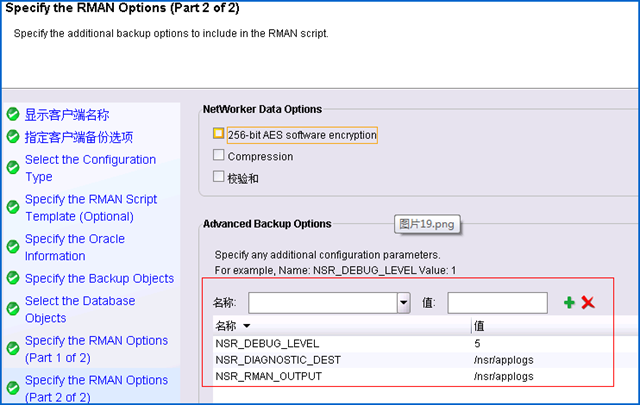Select the NSR_RMAN_OUTPUT row
The width and height of the screenshot is (640, 405).
pos(426,376)
